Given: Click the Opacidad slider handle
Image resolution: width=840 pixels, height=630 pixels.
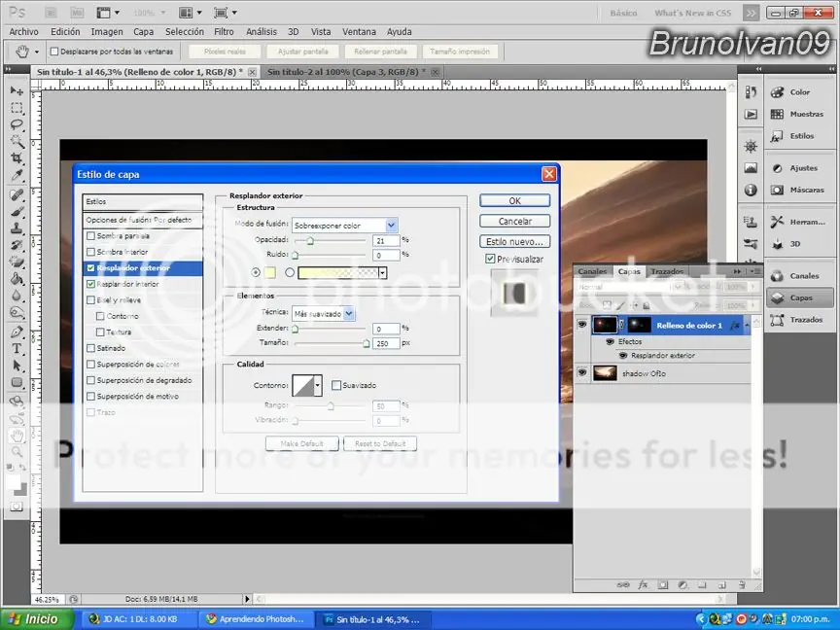Looking at the screenshot, I should pos(309,241).
